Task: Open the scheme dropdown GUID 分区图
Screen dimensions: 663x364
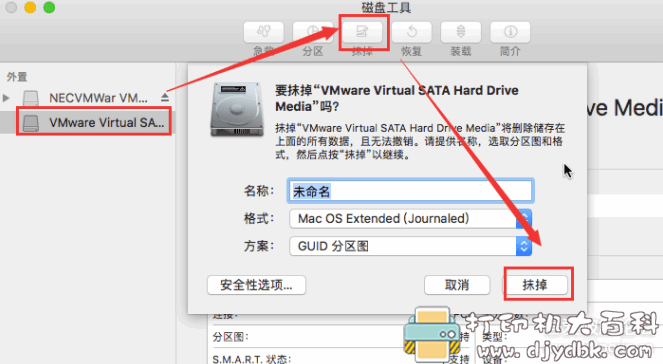Action: 410,246
